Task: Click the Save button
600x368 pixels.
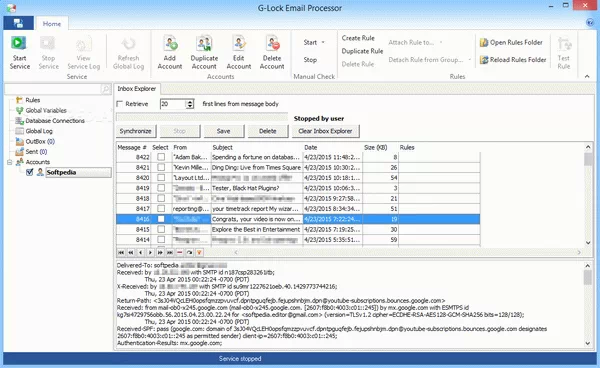Action: pyautogui.click(x=223, y=131)
